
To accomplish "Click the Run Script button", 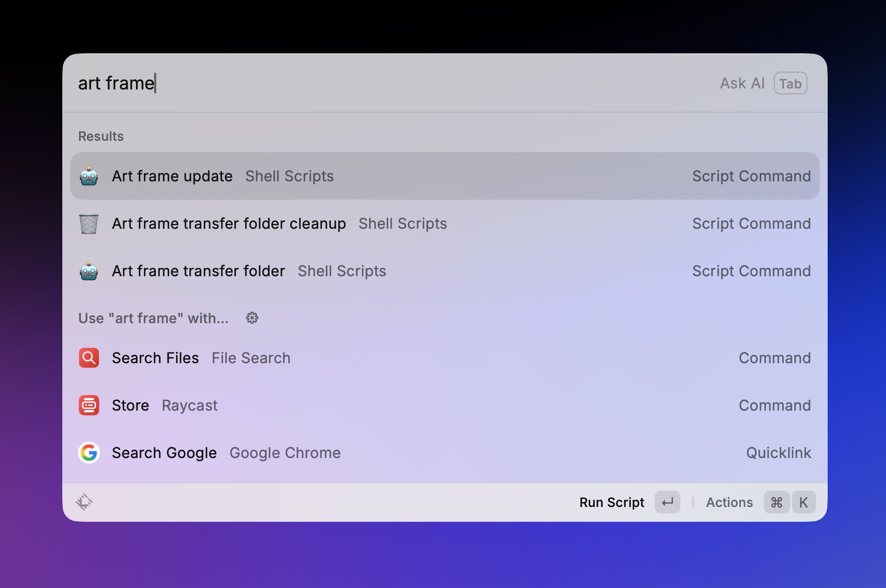I will click(612, 503).
